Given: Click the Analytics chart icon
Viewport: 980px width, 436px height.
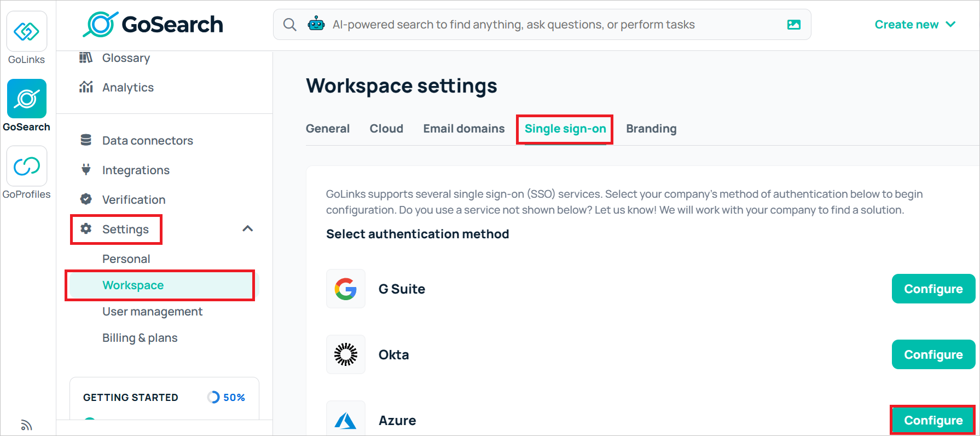Looking at the screenshot, I should pos(86,87).
